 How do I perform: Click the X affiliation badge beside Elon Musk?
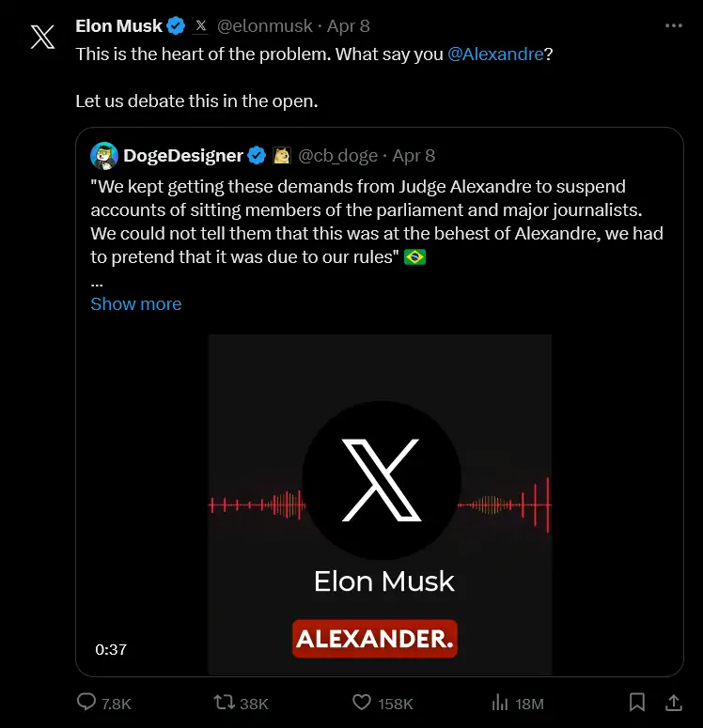coord(200,27)
